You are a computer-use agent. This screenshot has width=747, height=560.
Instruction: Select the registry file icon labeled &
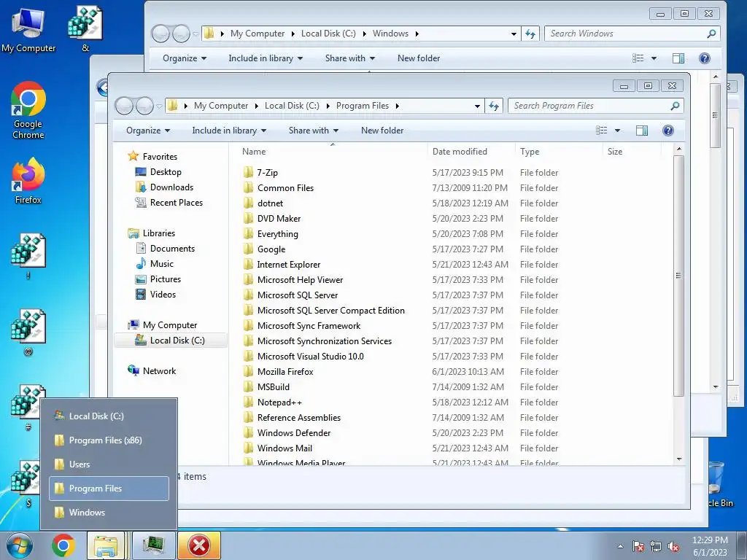point(85,28)
